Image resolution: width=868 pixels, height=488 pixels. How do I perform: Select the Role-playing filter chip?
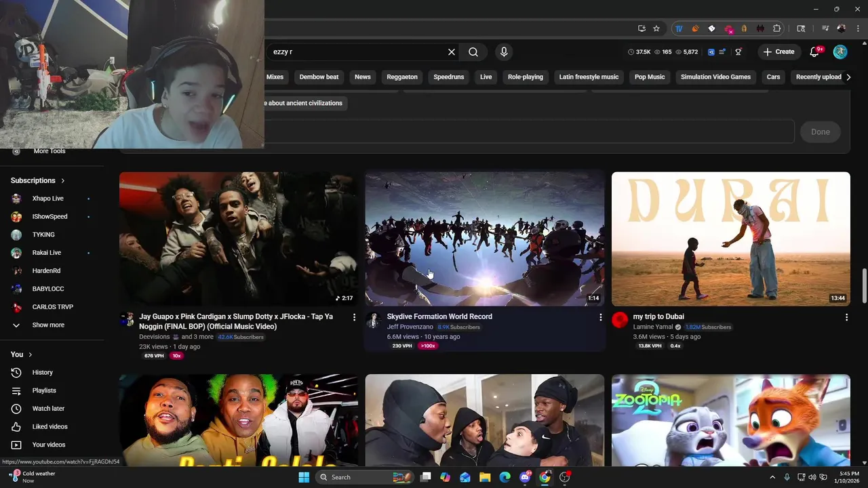[526, 77]
